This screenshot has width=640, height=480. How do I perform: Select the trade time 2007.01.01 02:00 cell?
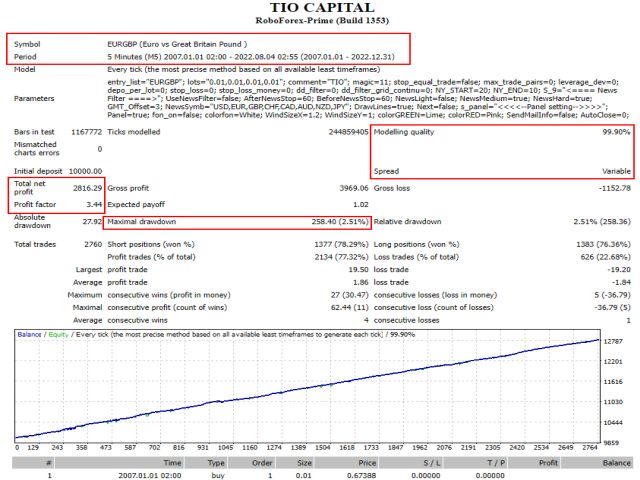click(x=150, y=476)
